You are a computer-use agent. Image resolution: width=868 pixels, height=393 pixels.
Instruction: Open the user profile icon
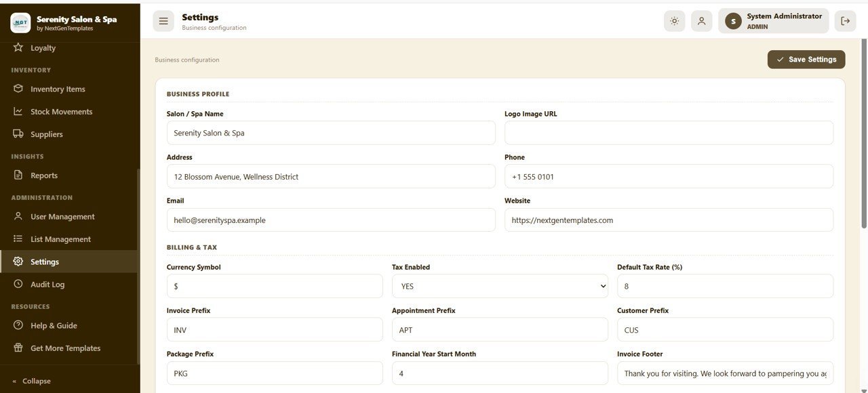(701, 21)
